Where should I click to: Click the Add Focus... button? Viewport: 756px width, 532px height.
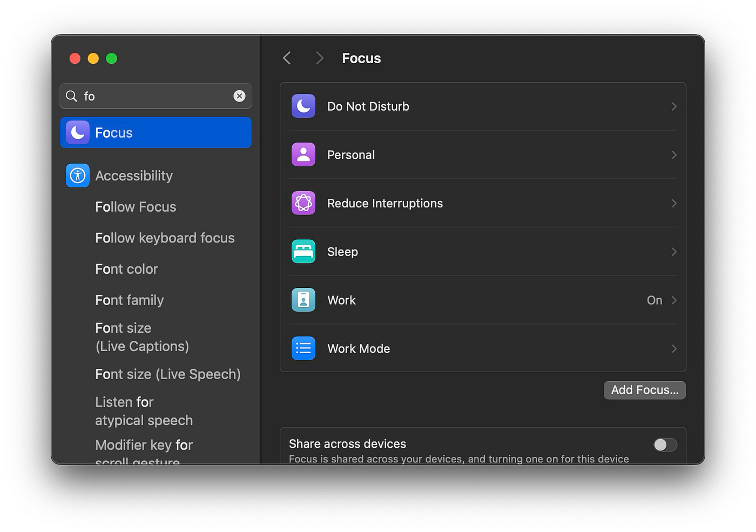(645, 390)
